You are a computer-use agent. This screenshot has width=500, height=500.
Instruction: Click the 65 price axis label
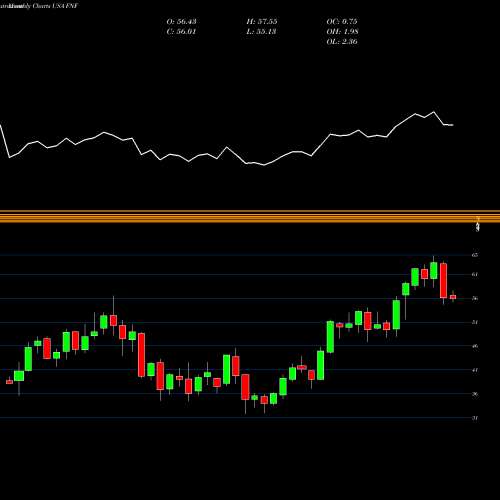[475, 255]
